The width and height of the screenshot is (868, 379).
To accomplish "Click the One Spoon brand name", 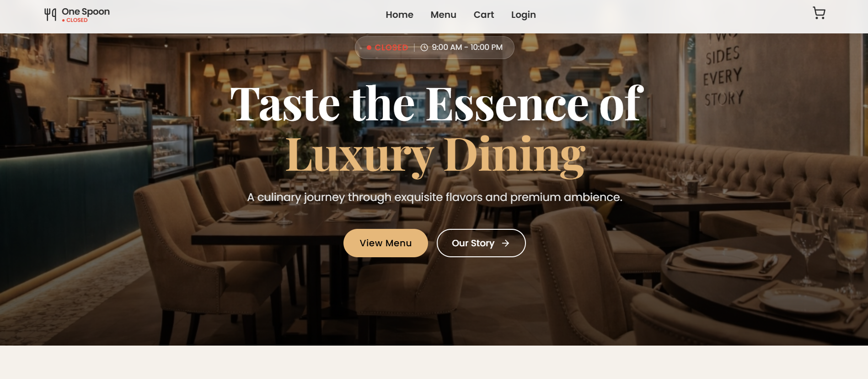I will point(86,11).
